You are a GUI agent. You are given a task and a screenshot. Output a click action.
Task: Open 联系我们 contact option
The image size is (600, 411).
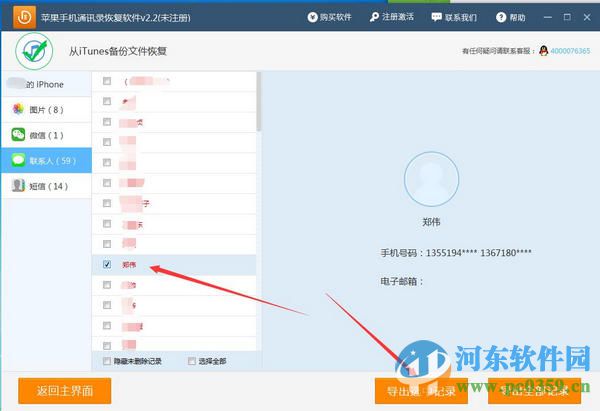[454, 17]
